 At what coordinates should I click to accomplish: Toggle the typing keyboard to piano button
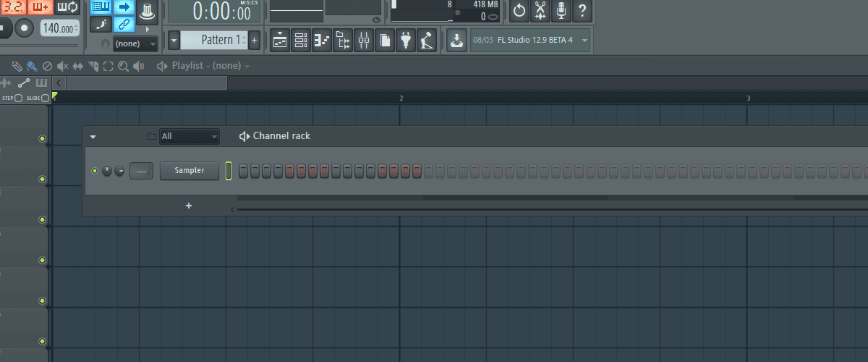(x=101, y=7)
